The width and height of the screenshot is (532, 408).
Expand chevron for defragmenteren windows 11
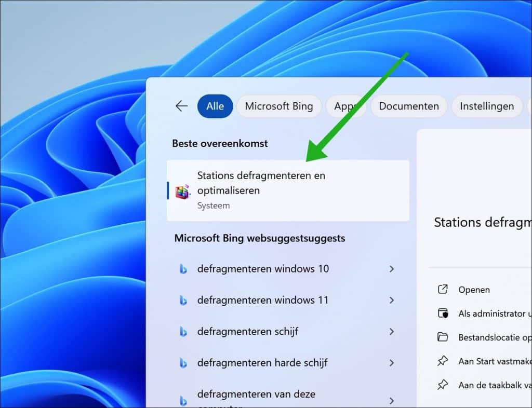click(392, 300)
